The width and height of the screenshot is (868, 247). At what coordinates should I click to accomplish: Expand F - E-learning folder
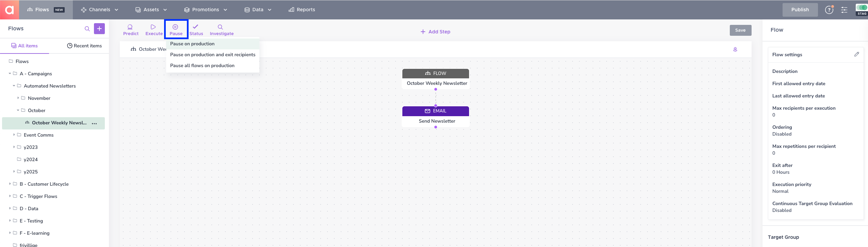coord(10,233)
